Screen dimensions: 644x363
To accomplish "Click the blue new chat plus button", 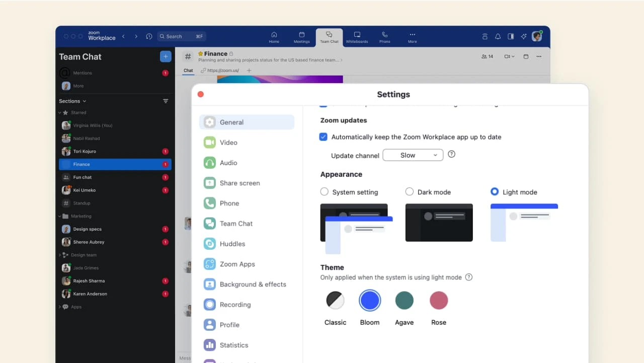I will point(166,56).
